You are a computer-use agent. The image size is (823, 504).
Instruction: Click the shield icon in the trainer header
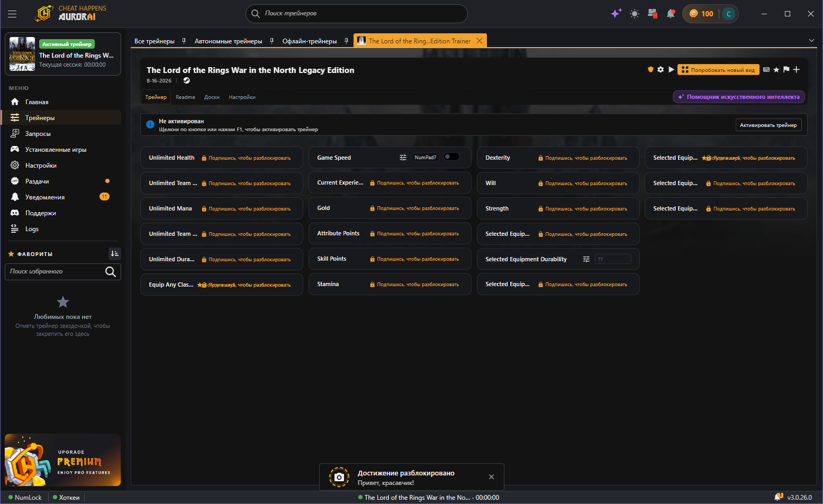coord(650,69)
